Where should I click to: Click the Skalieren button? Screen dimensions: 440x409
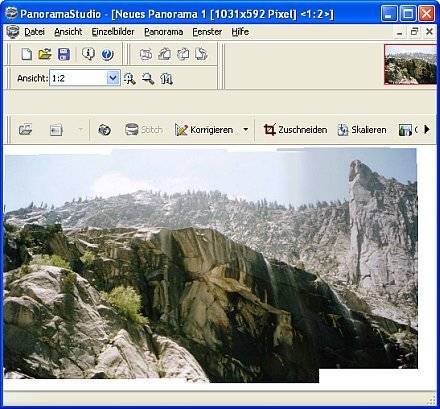click(x=362, y=130)
